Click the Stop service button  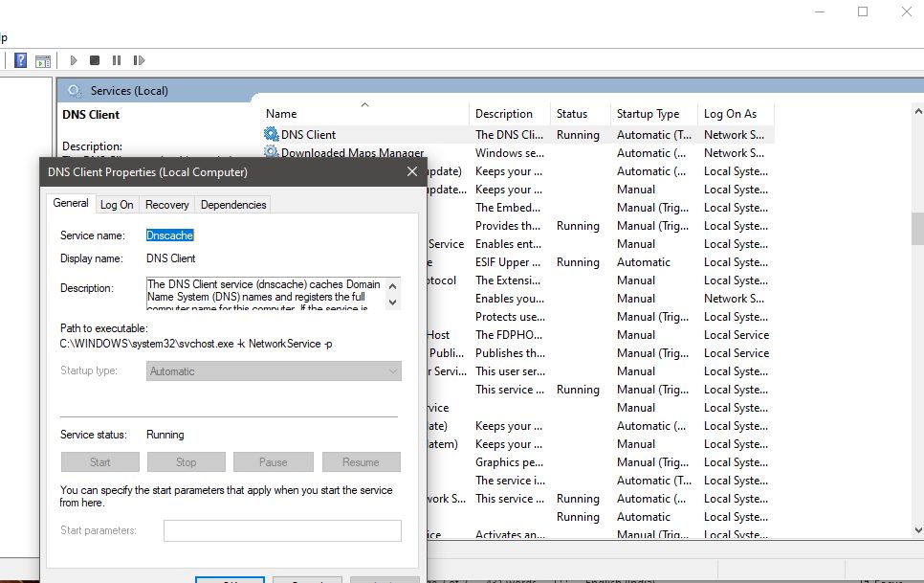click(187, 462)
